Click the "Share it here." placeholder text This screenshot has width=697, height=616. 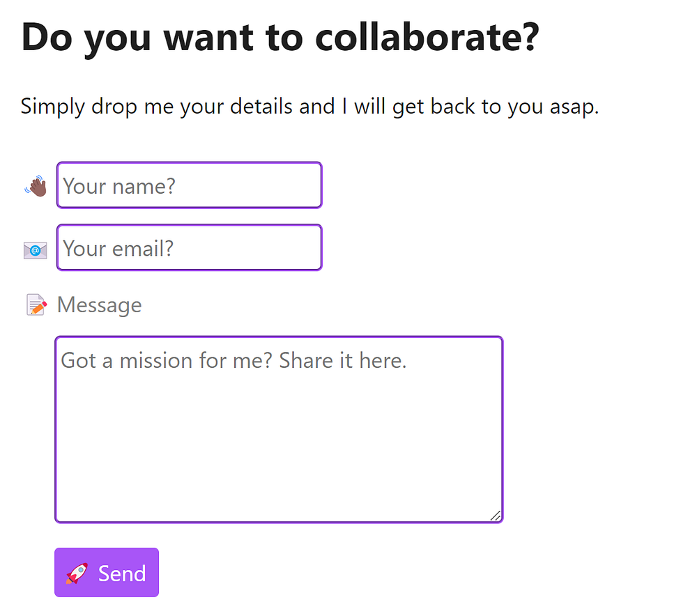coord(343,360)
